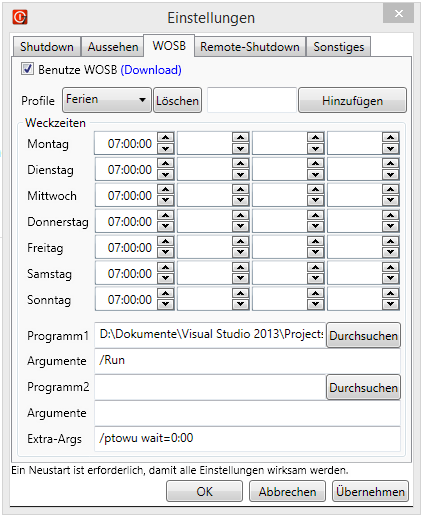Increase Sonntag first wake time with up arrow
The width and height of the screenshot is (423, 517).
(x=166, y=293)
